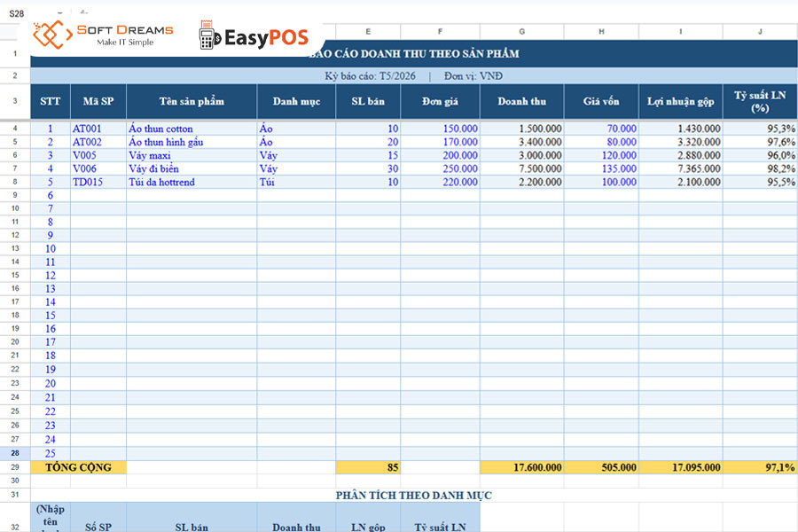Select column F header

[440, 32]
